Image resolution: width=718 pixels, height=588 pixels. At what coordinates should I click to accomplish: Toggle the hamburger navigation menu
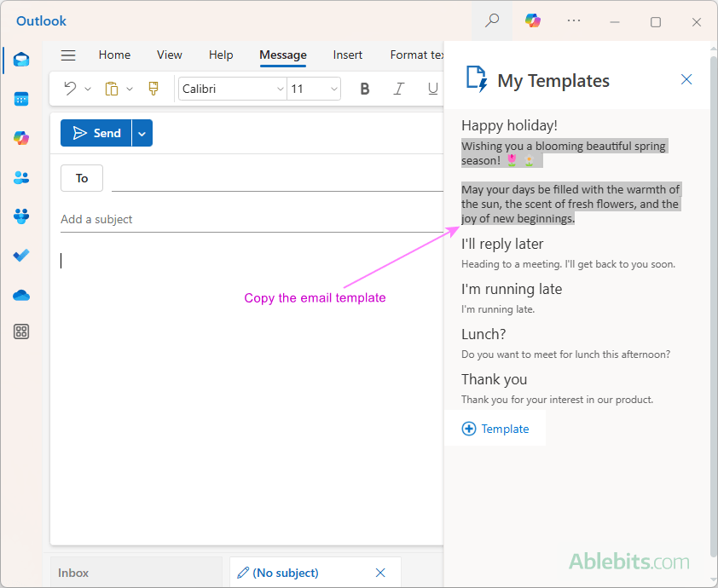pyautogui.click(x=68, y=55)
